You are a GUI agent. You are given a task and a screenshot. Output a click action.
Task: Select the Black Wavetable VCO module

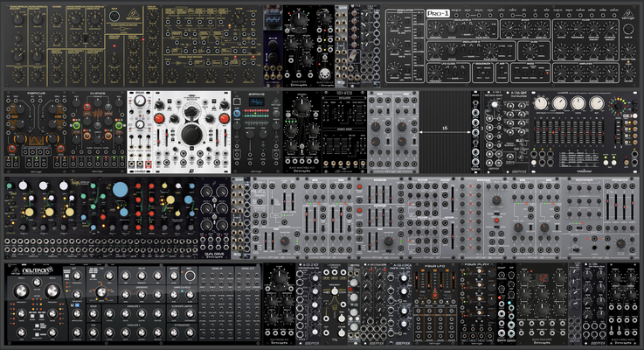[x=301, y=131]
